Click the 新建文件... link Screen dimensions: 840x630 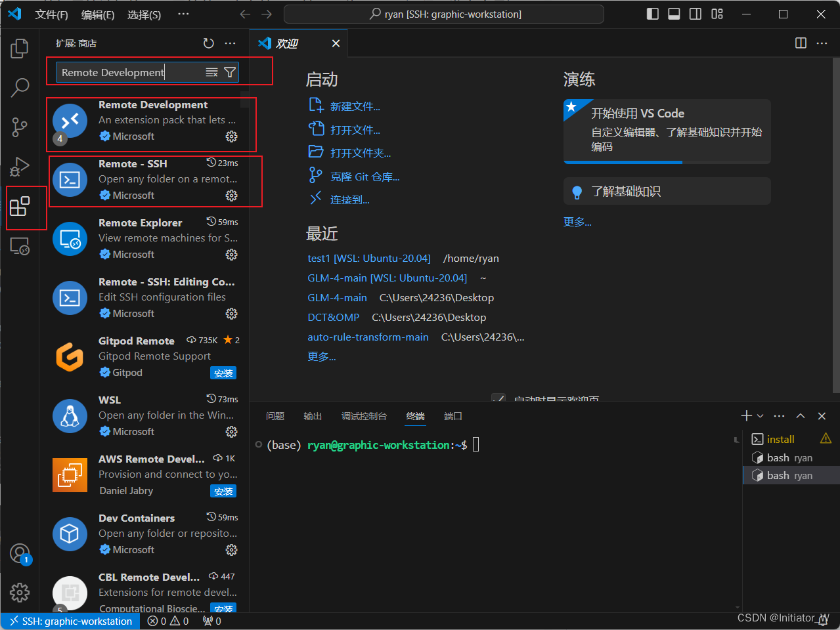coord(355,106)
